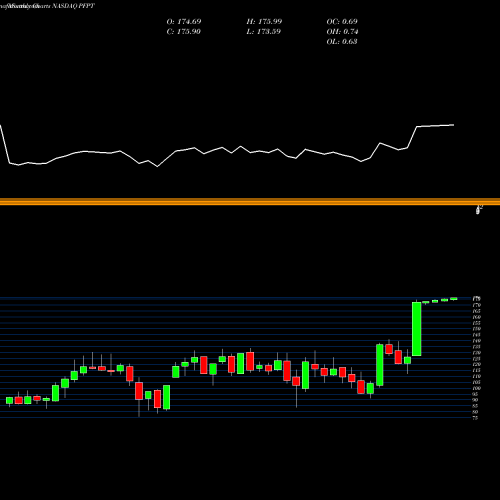
Task: Click the 150 price axis label
Action: (x=476, y=329)
